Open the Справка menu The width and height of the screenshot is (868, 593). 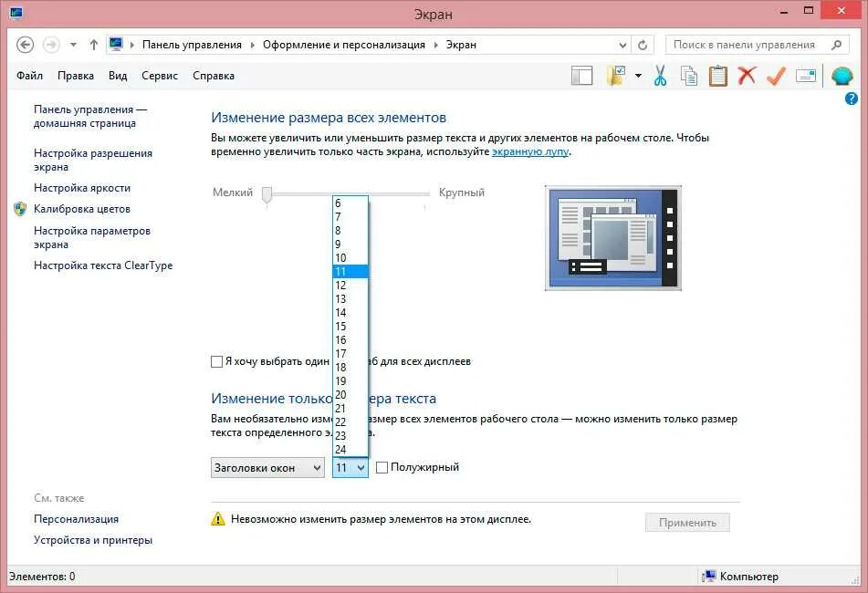pyautogui.click(x=214, y=76)
